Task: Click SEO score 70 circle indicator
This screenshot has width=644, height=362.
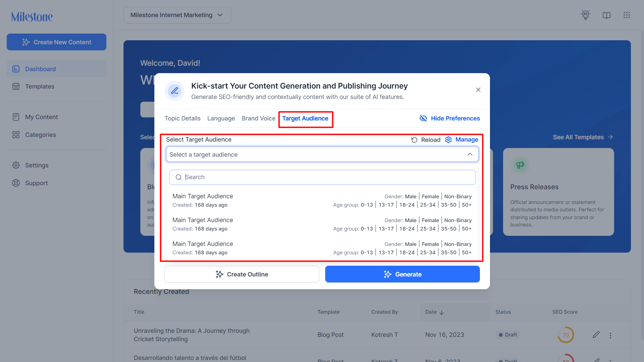Action: [565, 335]
